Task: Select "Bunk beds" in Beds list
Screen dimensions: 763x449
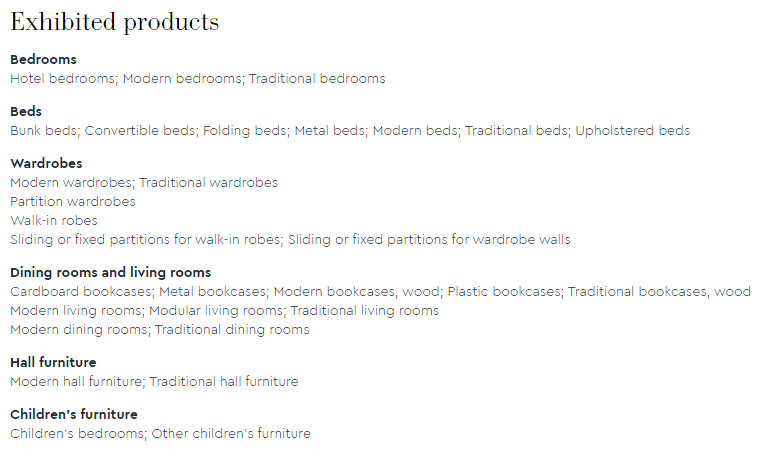Action: coord(43,130)
